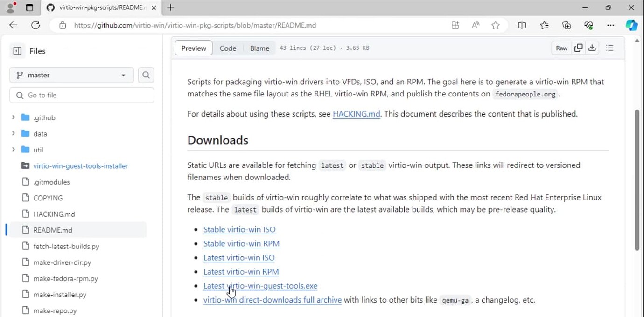The image size is (644, 317).
Task: Open the Stable virtio-win ISO link
Action: click(x=239, y=229)
